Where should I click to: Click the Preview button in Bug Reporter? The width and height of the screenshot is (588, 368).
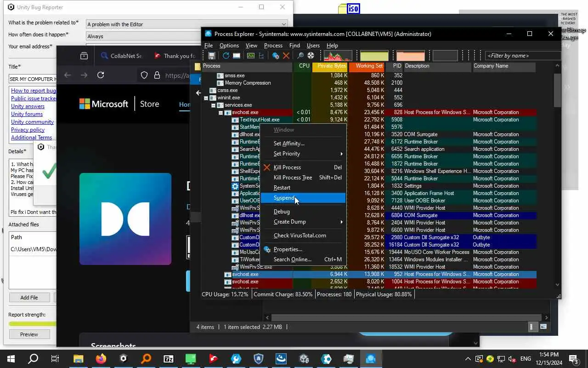[29, 334]
